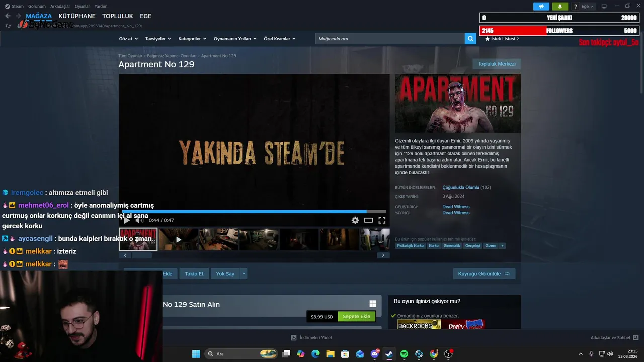Open the Steam help question mark
644x362 pixels.
576,6
